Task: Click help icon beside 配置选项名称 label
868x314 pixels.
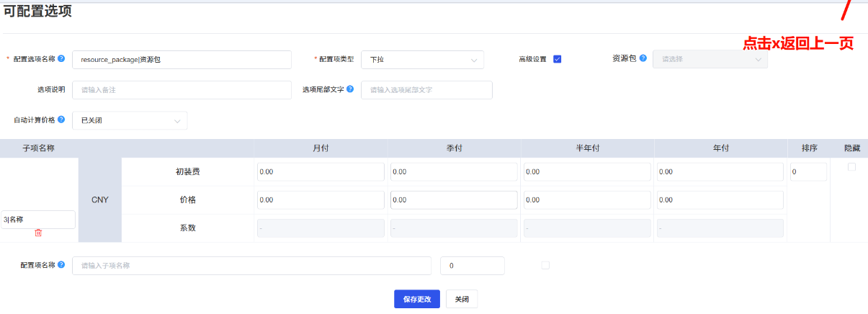Action: (x=61, y=59)
